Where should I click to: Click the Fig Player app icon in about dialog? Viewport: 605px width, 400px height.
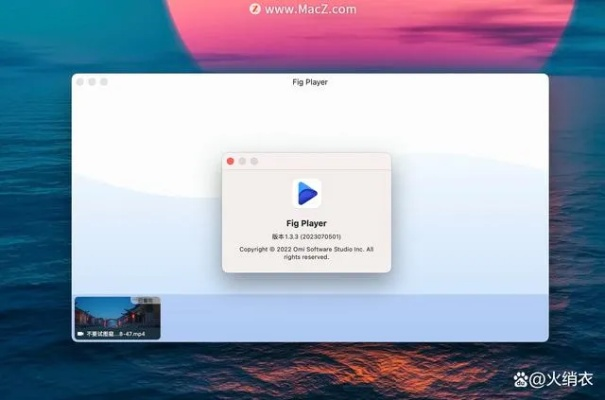tap(307, 193)
